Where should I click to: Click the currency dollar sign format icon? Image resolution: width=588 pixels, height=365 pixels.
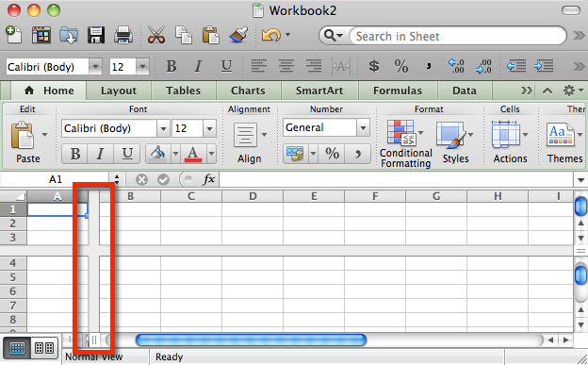373,66
